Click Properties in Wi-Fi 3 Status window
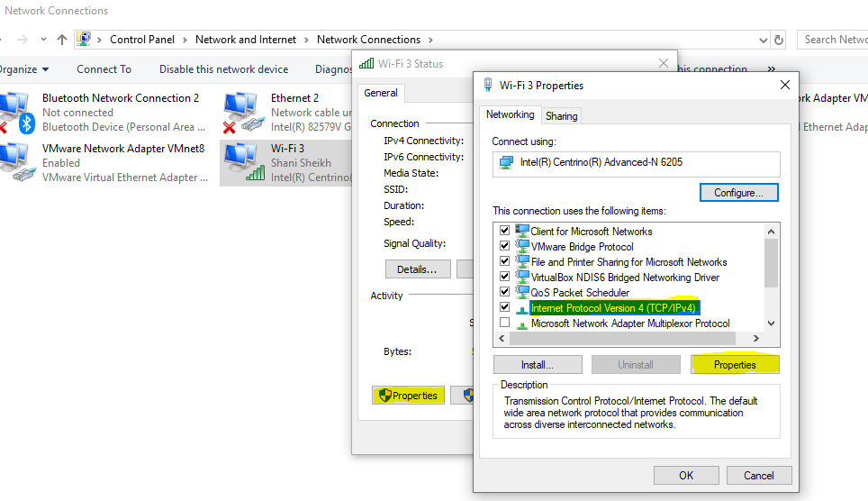The image size is (868, 501). pos(408,396)
